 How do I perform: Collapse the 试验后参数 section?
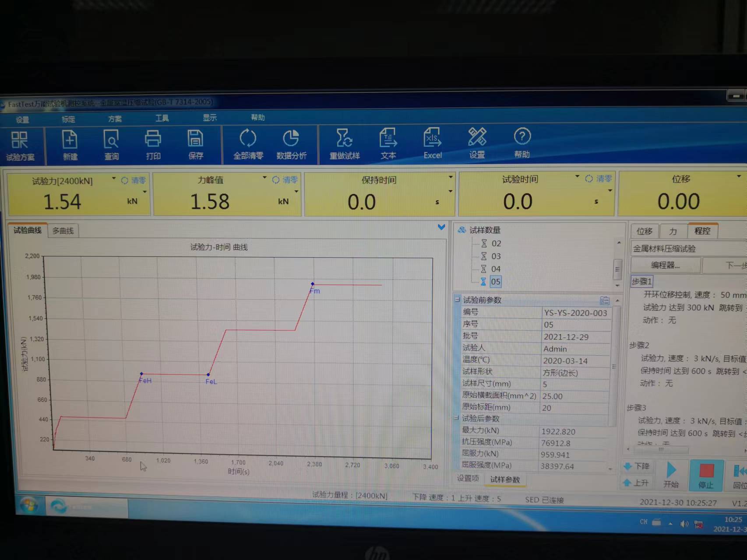456,418
